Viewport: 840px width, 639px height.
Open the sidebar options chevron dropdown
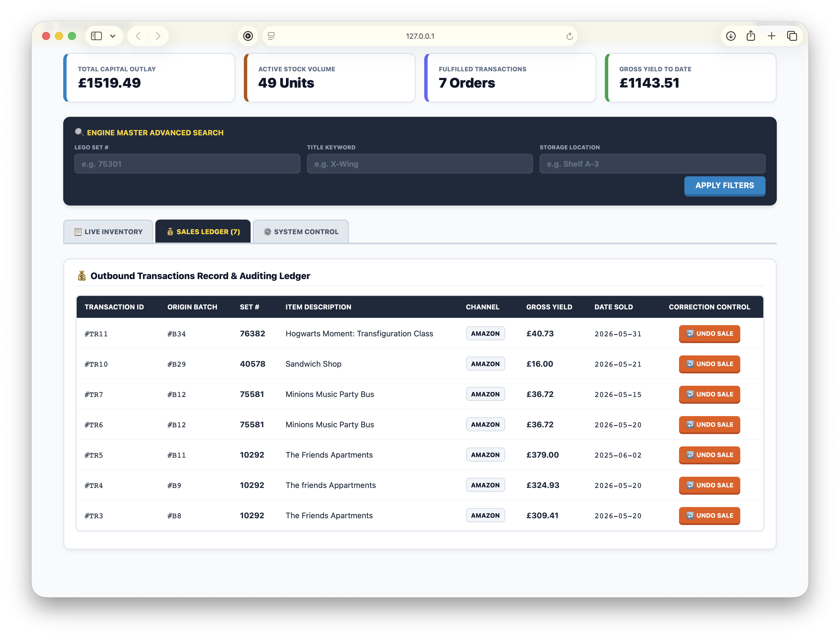click(x=113, y=36)
